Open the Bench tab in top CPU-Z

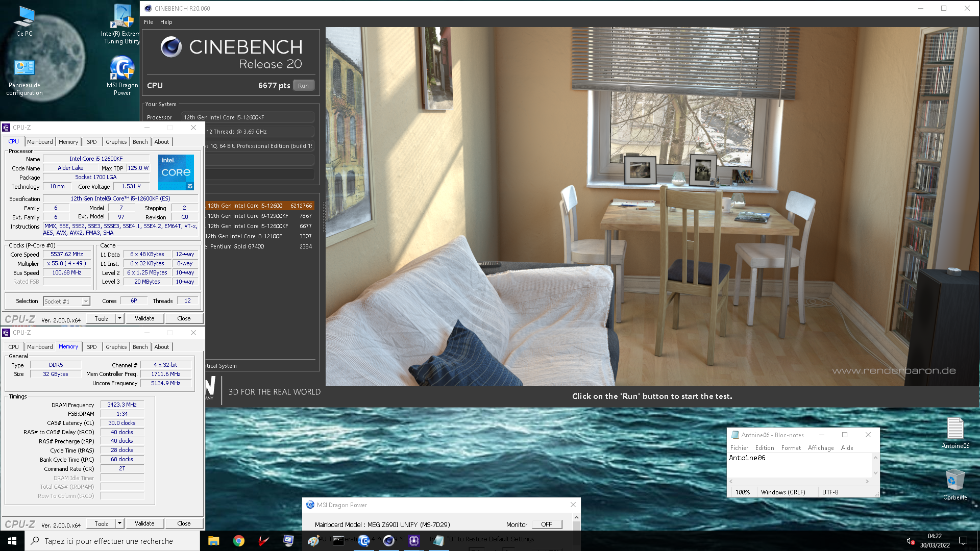pyautogui.click(x=140, y=142)
